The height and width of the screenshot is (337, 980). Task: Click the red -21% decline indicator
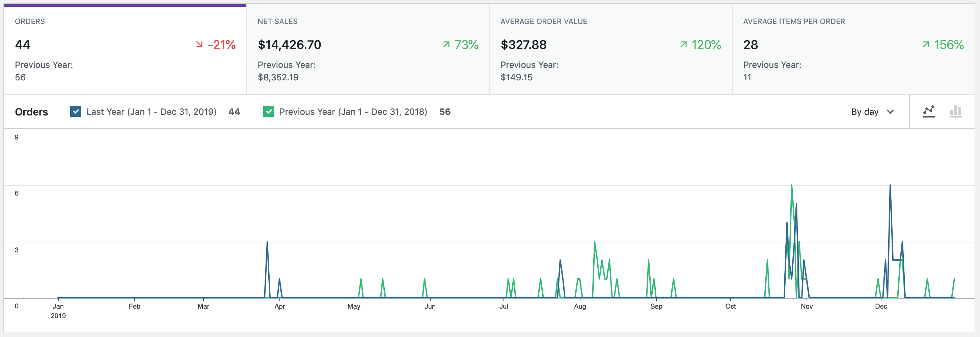coord(216,45)
